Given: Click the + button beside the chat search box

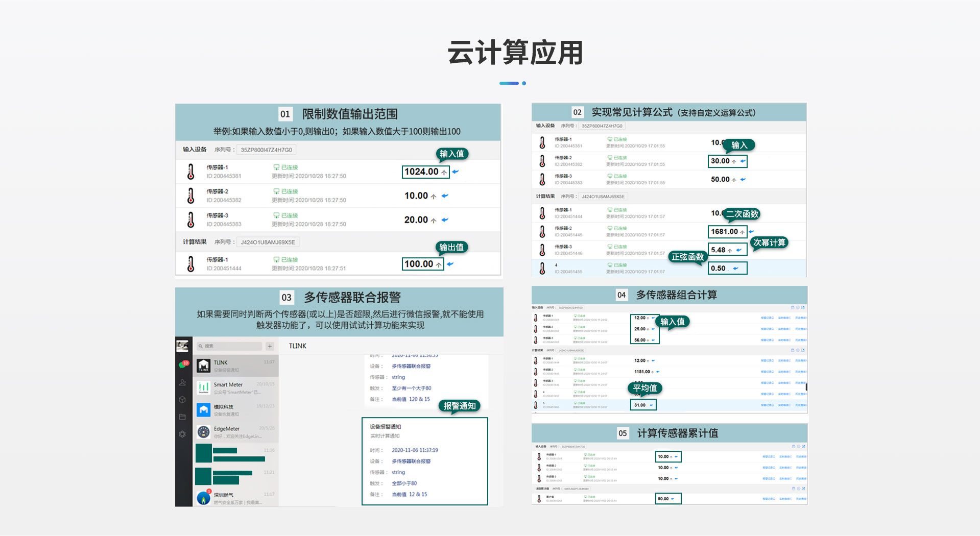Looking at the screenshot, I should click(x=270, y=346).
